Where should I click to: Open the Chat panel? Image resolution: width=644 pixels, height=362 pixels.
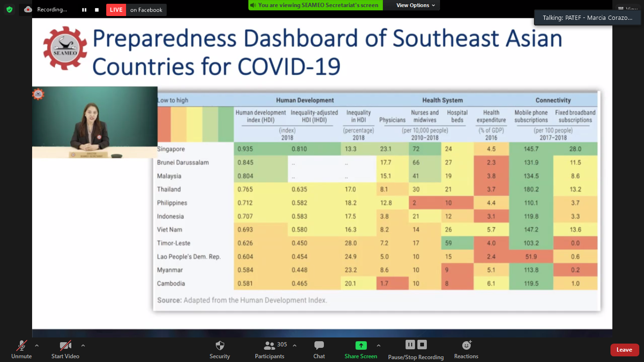pos(319,349)
